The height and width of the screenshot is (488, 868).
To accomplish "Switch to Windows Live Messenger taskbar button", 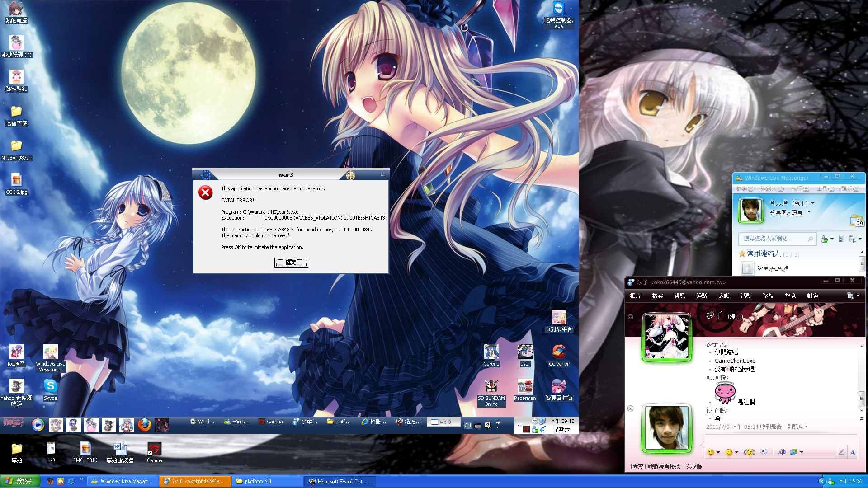I will tap(123, 481).
